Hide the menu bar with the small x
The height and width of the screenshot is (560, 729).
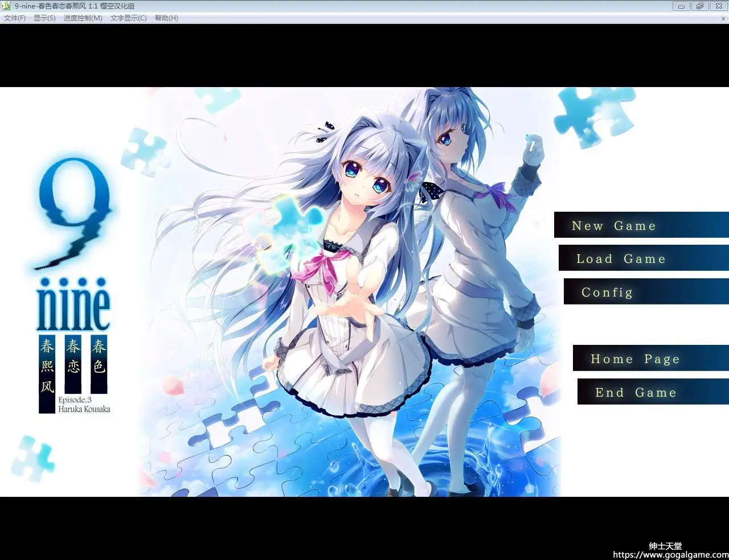coord(723,19)
